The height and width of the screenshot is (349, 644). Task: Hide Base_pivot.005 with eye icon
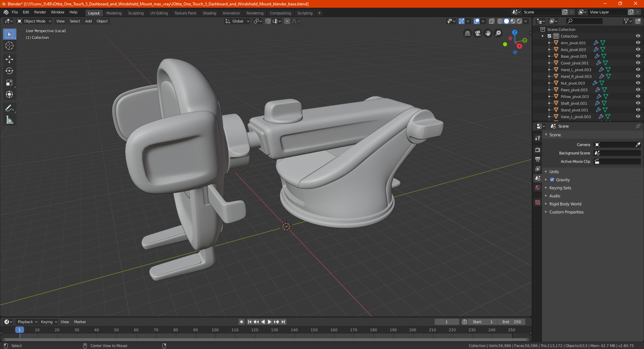pos(638,56)
